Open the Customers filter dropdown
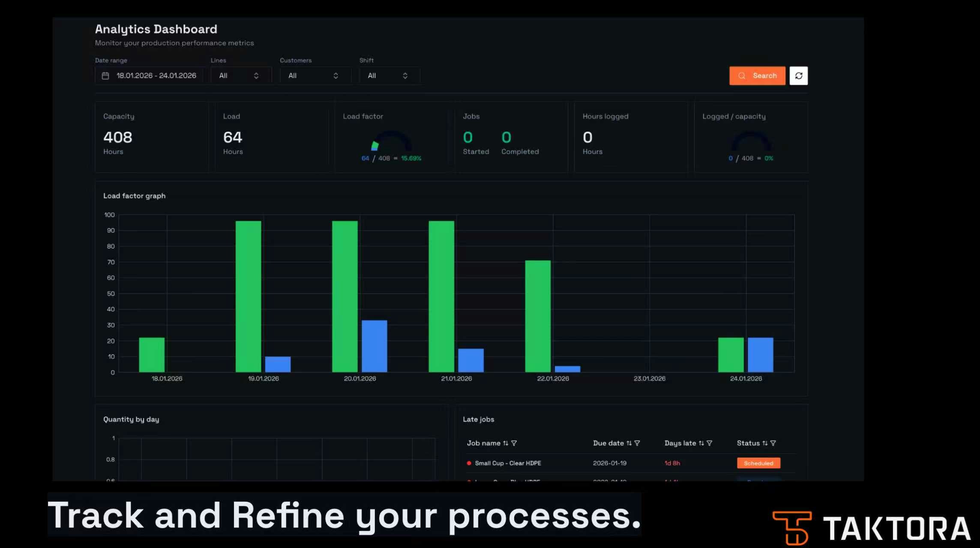This screenshot has width=980, height=548. coord(314,76)
